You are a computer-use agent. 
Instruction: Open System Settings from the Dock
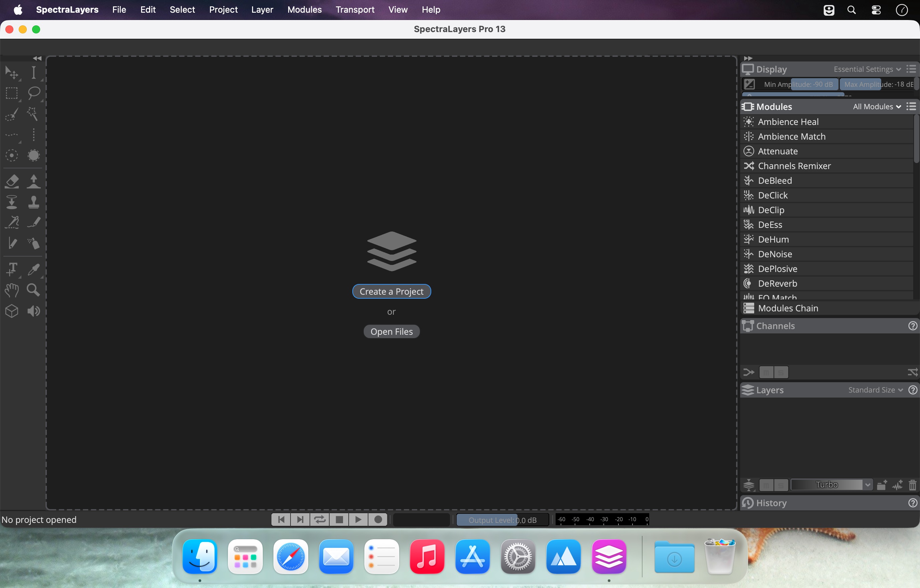click(x=518, y=557)
